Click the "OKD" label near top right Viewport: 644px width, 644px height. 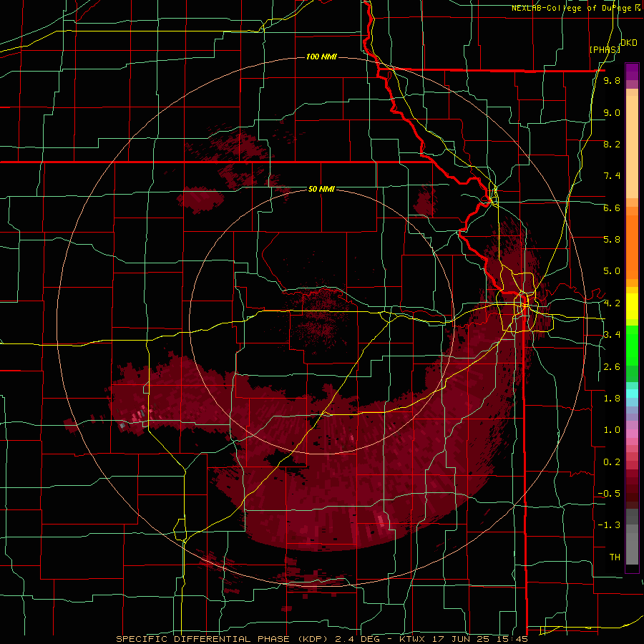click(628, 43)
